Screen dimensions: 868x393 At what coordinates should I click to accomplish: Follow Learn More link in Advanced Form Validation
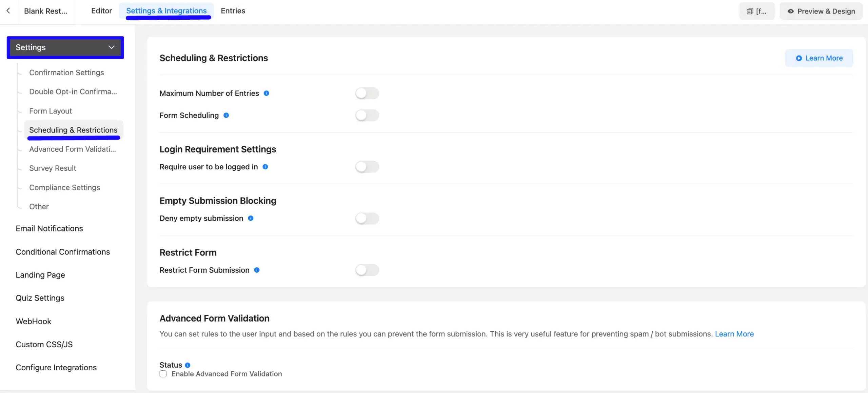[734, 334]
